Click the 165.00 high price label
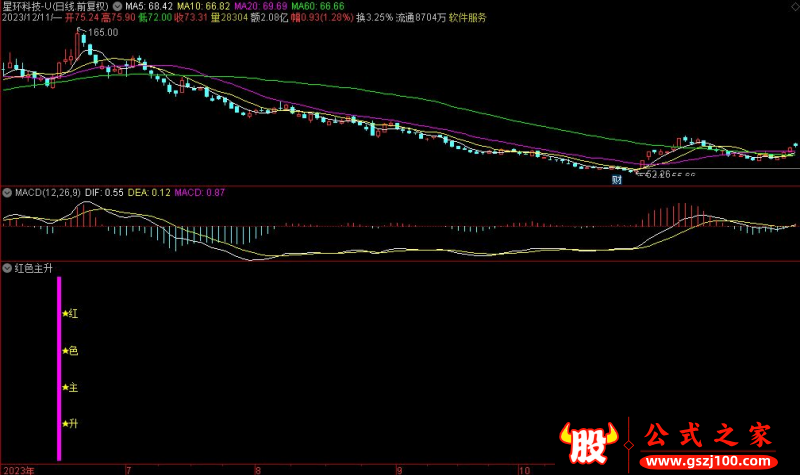800x475 pixels. tap(102, 33)
